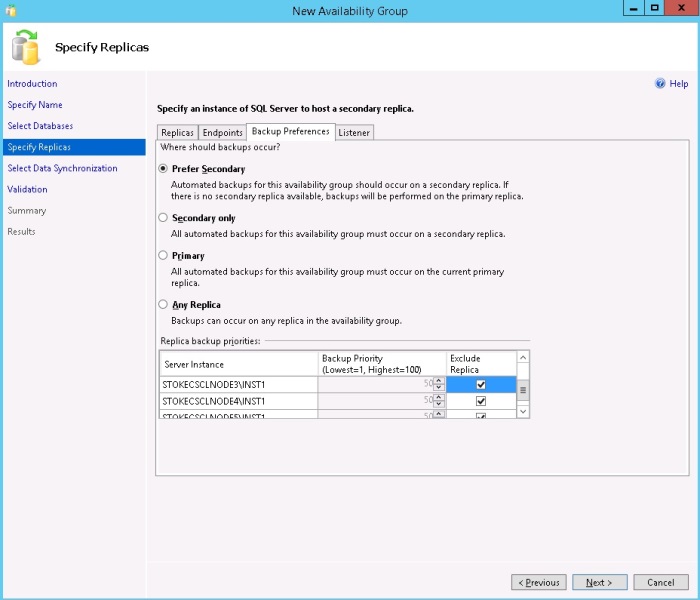Click the Results step label
The image size is (700, 600).
click(21, 231)
